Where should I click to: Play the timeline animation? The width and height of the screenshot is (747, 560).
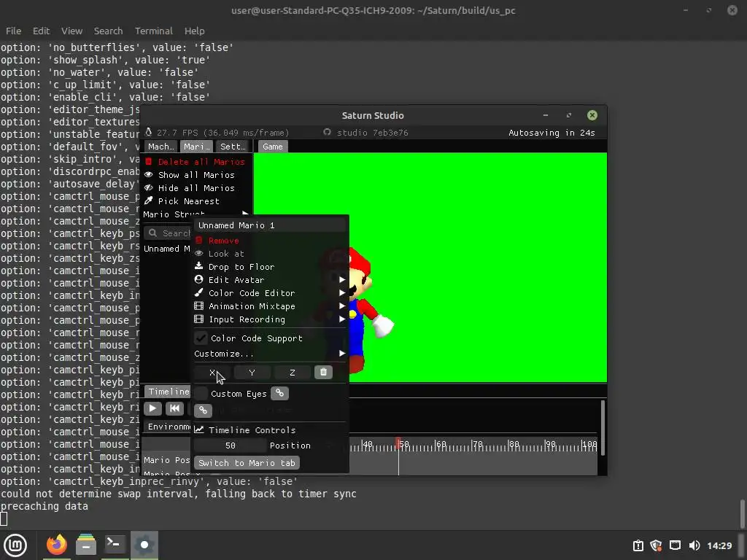click(152, 408)
